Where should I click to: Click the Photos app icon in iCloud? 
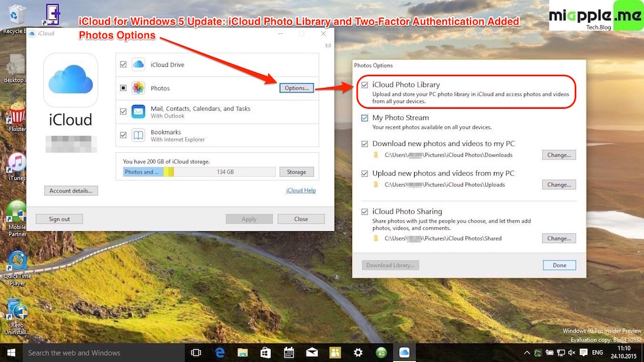pyautogui.click(x=138, y=88)
